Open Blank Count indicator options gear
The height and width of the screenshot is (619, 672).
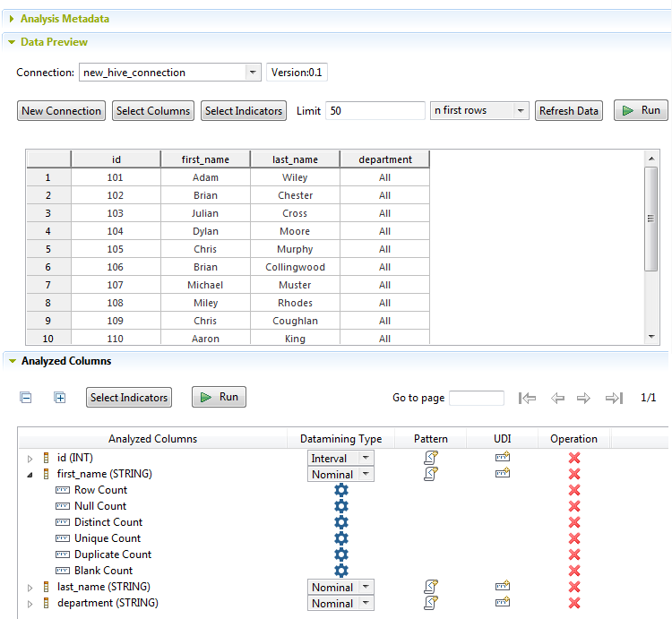(x=340, y=571)
